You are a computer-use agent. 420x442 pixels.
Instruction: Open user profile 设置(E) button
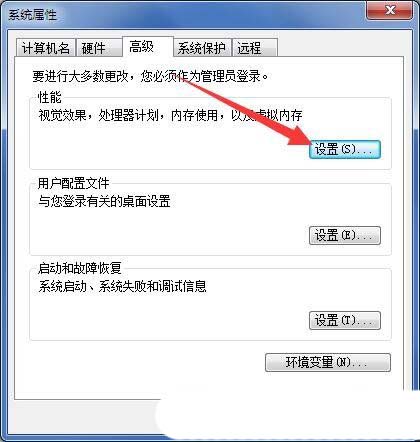(345, 235)
